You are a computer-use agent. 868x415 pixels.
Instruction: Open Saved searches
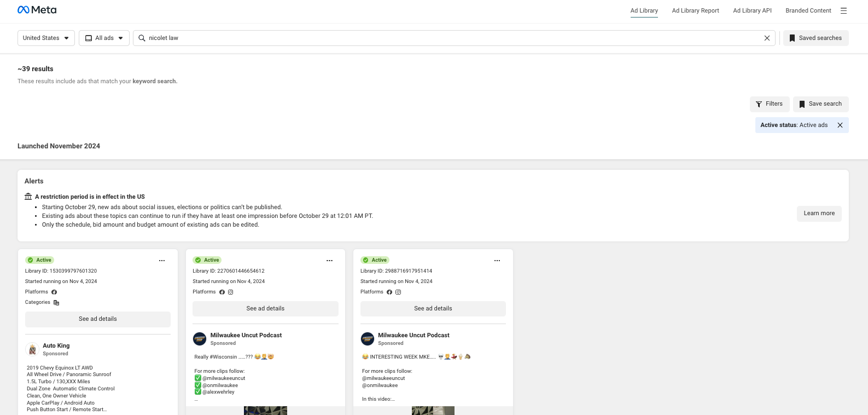point(815,38)
